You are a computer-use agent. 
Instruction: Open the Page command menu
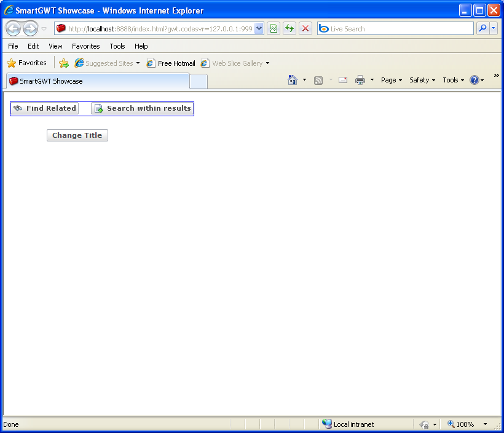pos(391,80)
